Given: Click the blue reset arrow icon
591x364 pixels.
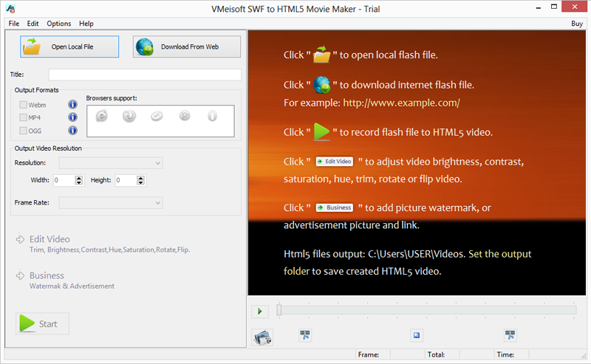Looking at the screenshot, I should click(x=417, y=335).
